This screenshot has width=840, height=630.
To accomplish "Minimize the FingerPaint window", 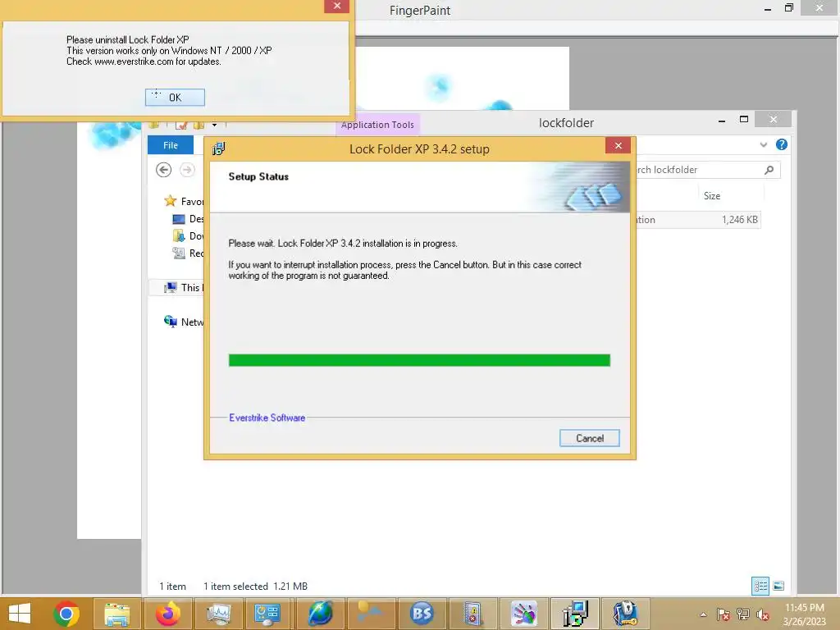I will pyautogui.click(x=768, y=8).
